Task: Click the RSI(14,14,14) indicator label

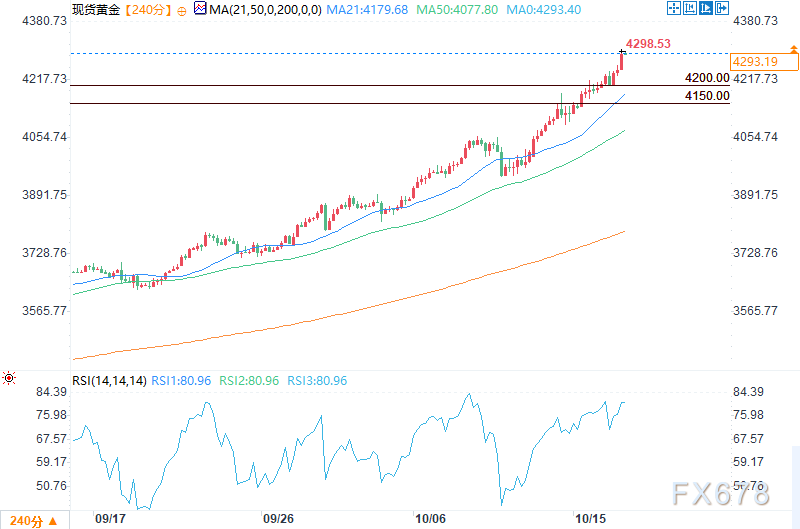Action: click(x=109, y=381)
